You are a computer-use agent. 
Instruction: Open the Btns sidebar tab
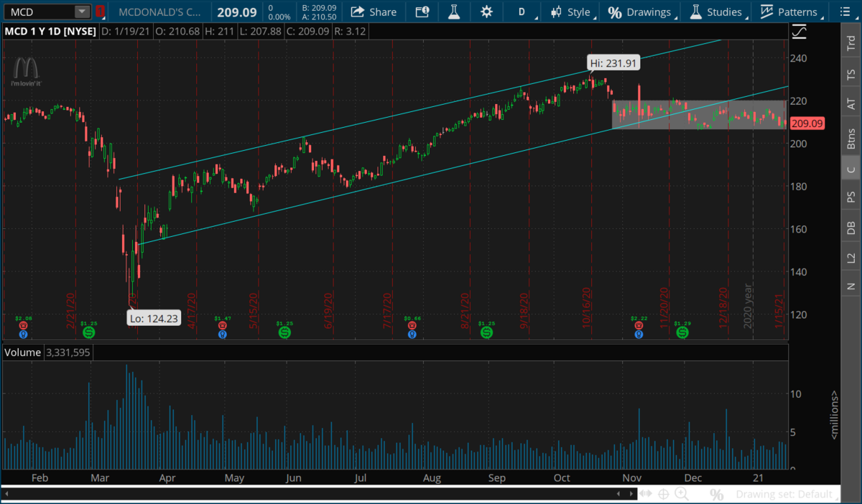point(851,137)
